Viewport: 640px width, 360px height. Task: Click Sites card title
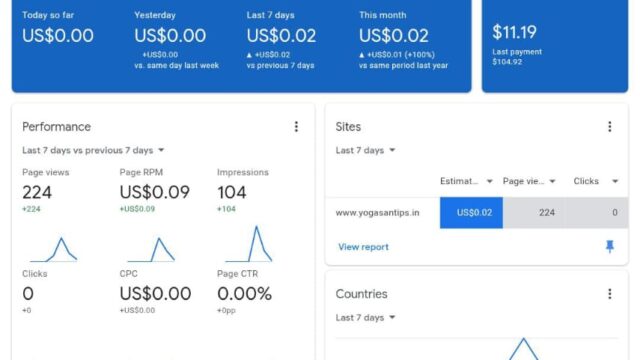pyautogui.click(x=348, y=127)
